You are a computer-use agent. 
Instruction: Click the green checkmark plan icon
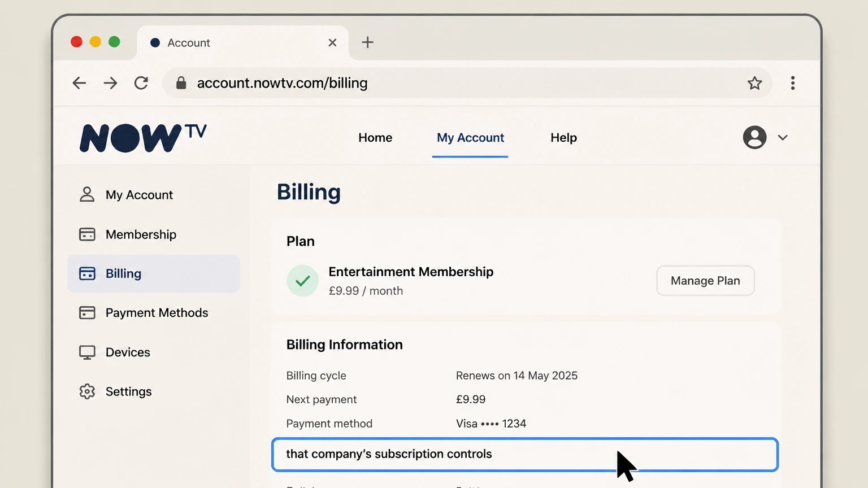click(302, 281)
